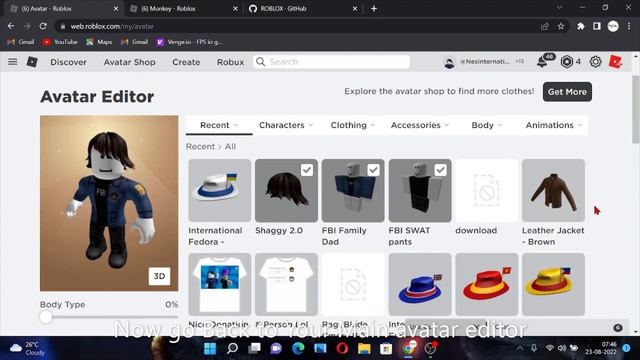Image resolution: width=640 pixels, height=360 pixels.
Task: Open the Roblox hamburger navigation menu
Action: (x=13, y=62)
